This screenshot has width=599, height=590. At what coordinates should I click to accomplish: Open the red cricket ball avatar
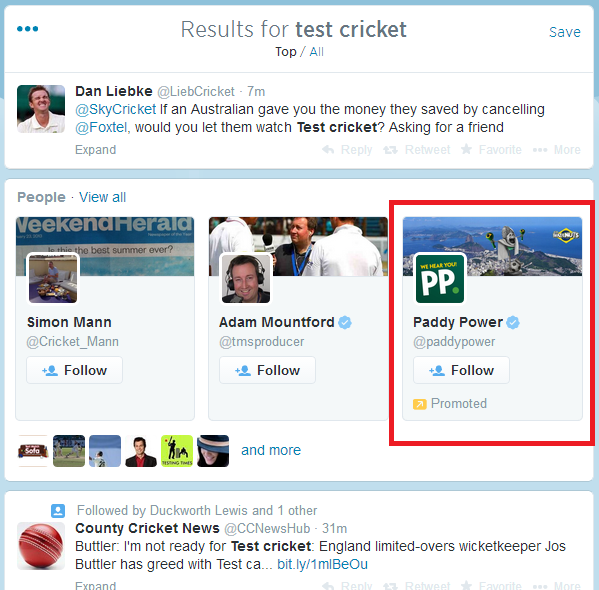pos(41,546)
